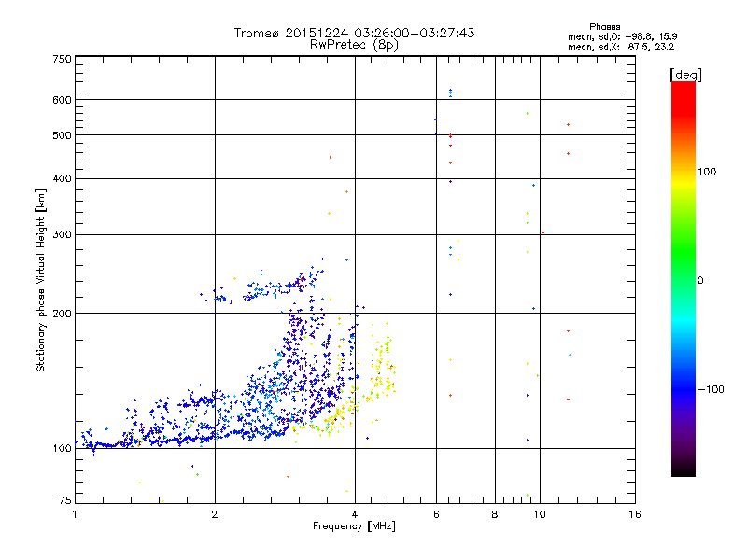
Task: Click the y-axis tick label '600'
Action: click(63, 100)
